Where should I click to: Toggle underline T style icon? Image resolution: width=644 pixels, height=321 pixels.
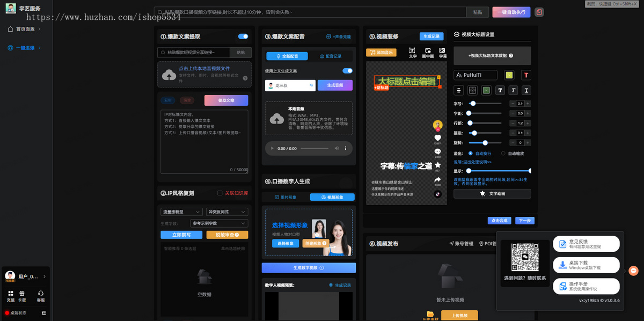point(526,90)
